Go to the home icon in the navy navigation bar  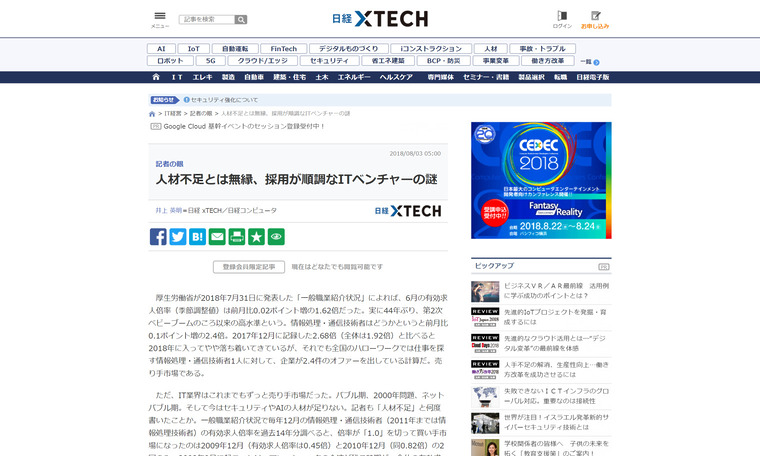tap(155, 76)
